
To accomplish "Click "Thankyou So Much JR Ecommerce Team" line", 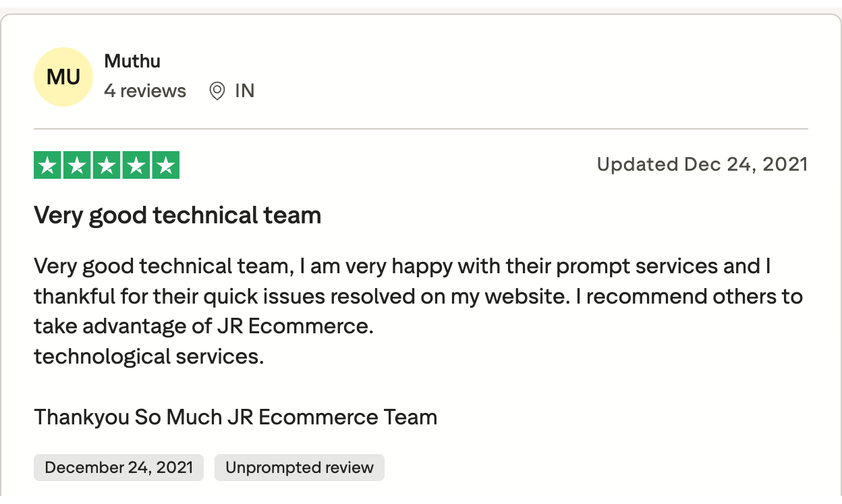I will 235,417.
